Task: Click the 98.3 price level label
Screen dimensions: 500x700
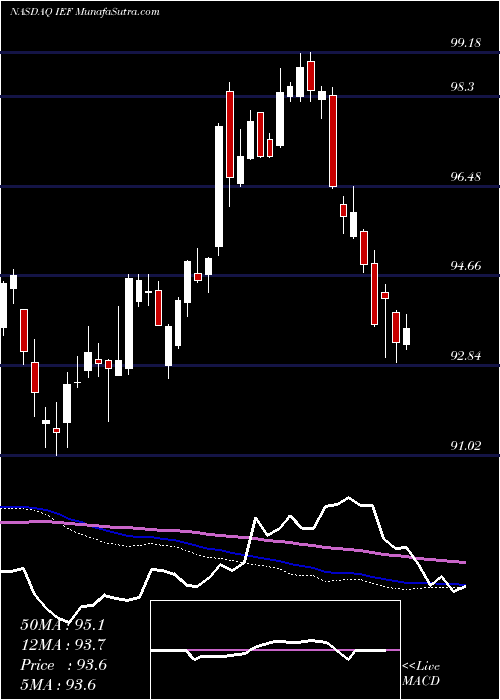Action: pos(462,87)
